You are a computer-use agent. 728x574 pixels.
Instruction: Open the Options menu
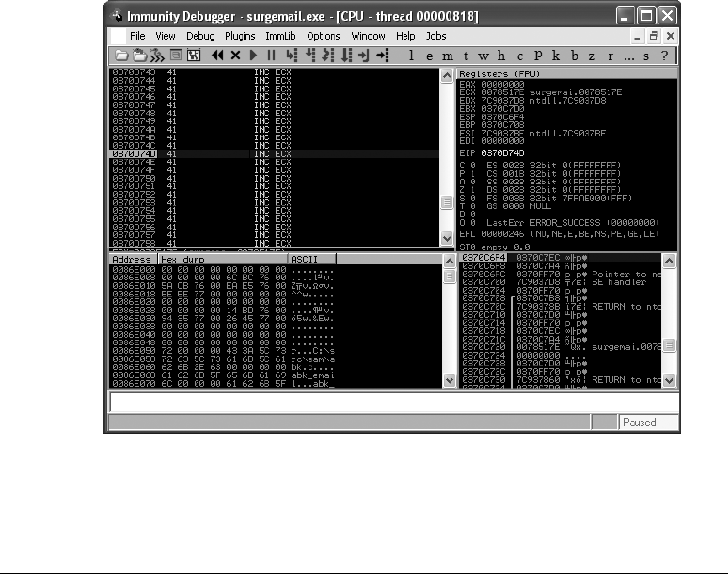324,36
